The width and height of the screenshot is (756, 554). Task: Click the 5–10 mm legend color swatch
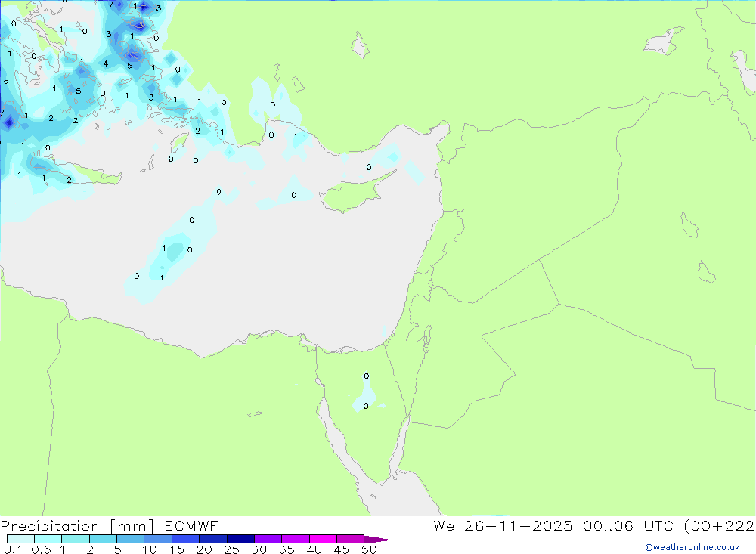pyautogui.click(x=130, y=539)
